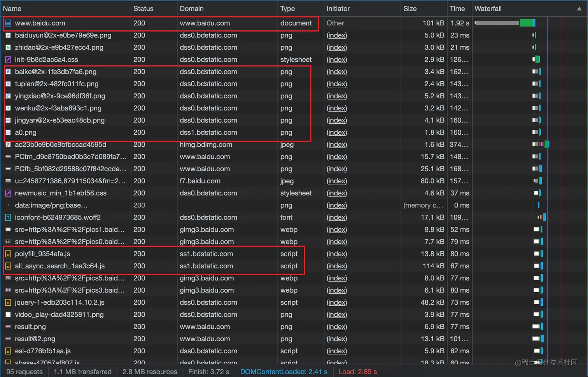Select the data:image/png;base… request row
Image resolution: width=588 pixels, height=377 pixels.
(294, 205)
